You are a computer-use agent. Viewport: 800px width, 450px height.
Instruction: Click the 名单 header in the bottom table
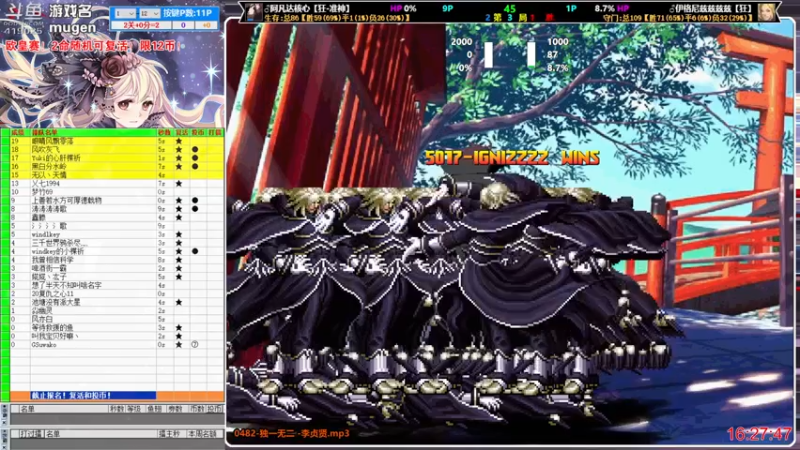[x=53, y=434]
